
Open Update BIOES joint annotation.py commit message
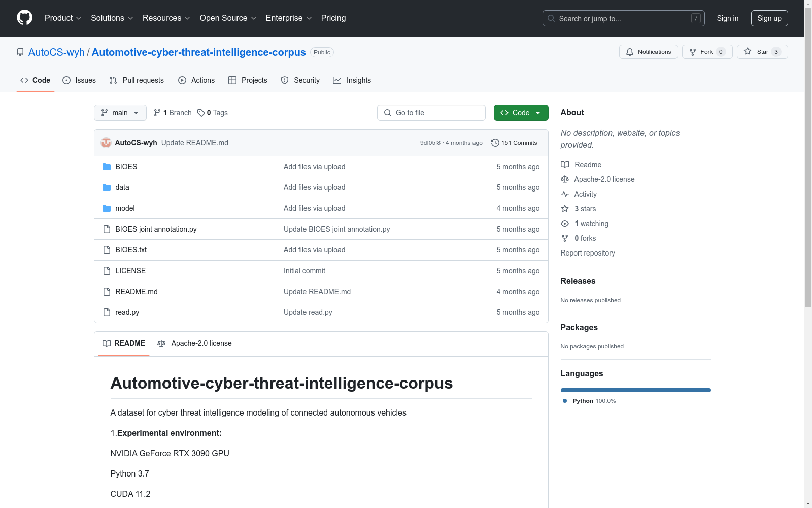[x=337, y=229]
